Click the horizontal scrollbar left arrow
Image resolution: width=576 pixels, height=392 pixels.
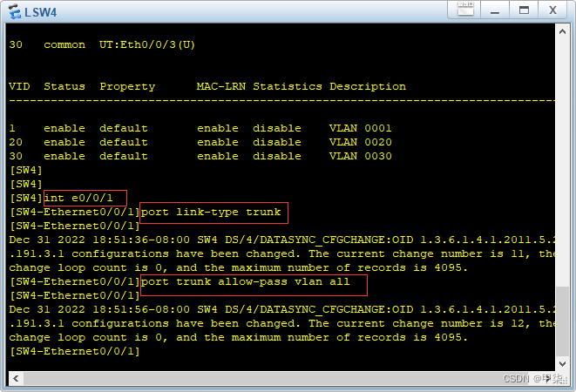tap(16, 378)
